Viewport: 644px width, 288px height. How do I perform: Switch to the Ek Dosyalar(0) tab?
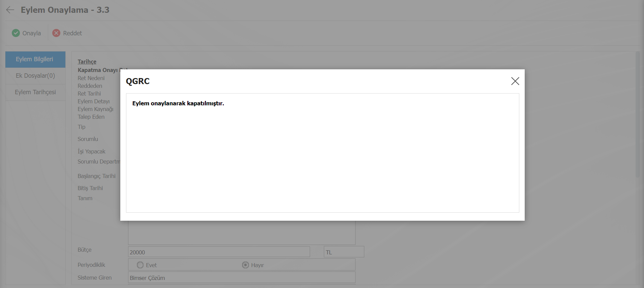[35, 76]
